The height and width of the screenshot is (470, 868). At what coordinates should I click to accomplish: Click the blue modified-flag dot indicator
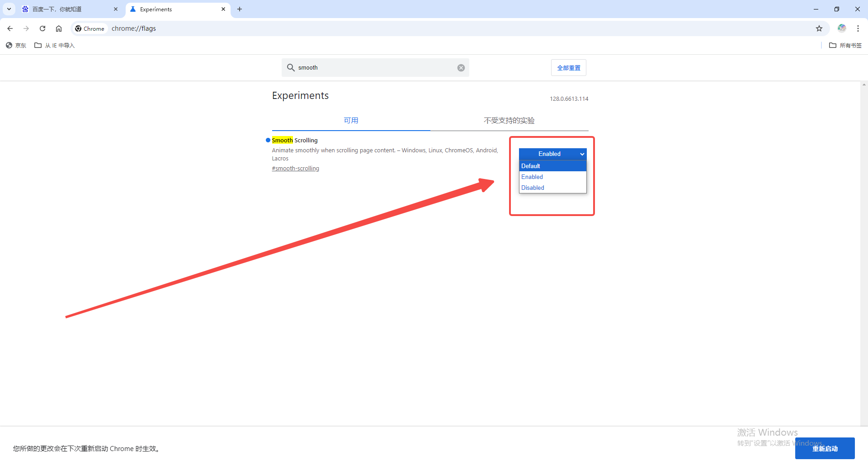pos(268,140)
